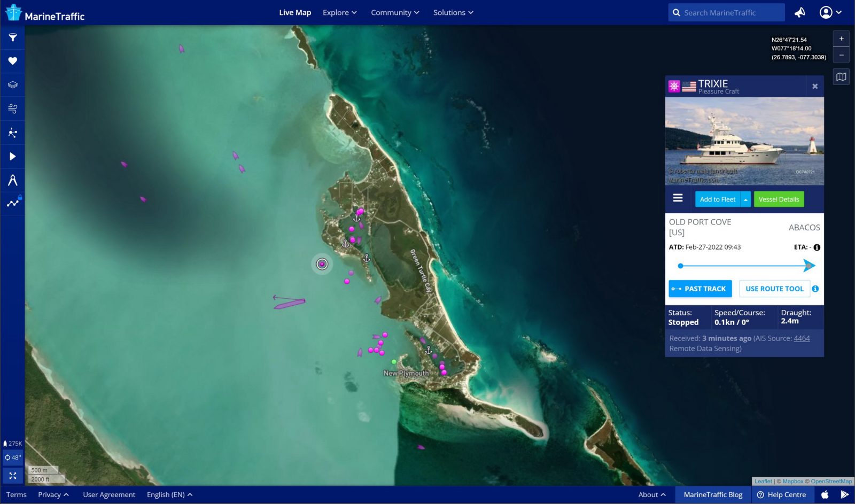
Task: Start the playback play icon in sidebar
Action: (x=13, y=156)
